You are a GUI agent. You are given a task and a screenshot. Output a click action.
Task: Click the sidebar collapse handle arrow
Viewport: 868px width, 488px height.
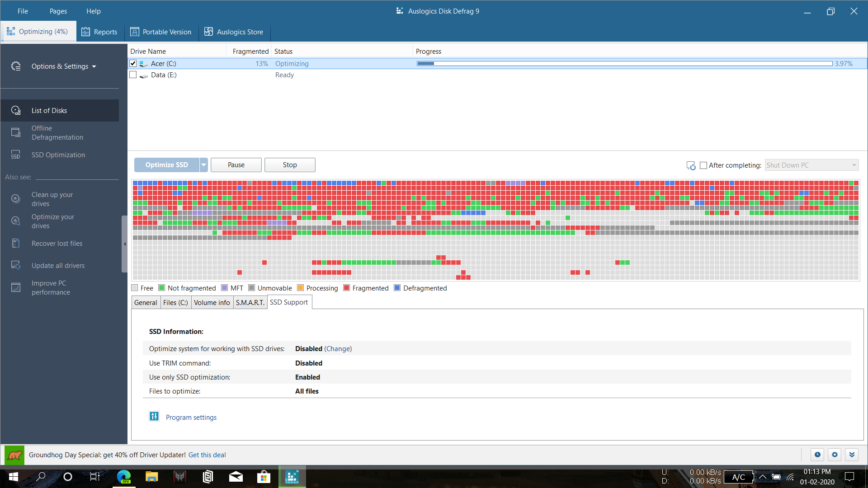[125, 244]
